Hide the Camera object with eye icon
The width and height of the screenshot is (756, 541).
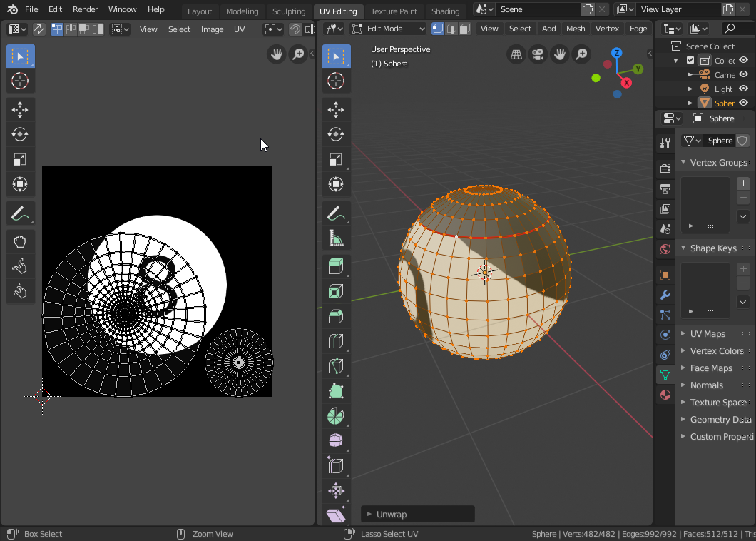coord(744,74)
